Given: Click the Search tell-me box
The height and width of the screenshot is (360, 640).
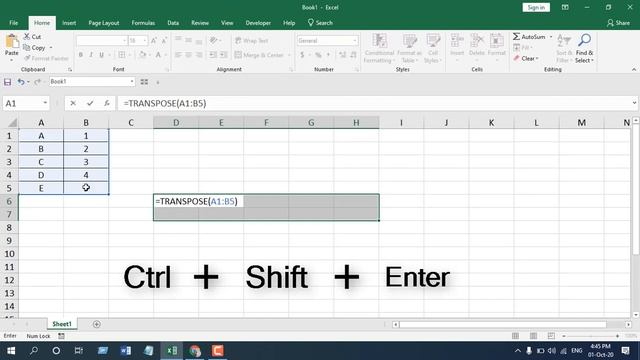Looking at the screenshot, I should click(320, 23).
